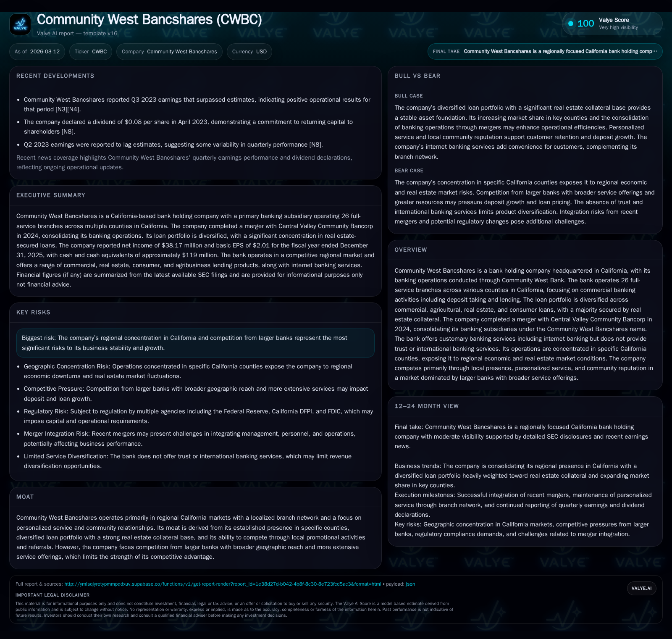Click the Bear Case paragraph on California concentration
The width and height of the screenshot is (672, 639).
[525, 202]
